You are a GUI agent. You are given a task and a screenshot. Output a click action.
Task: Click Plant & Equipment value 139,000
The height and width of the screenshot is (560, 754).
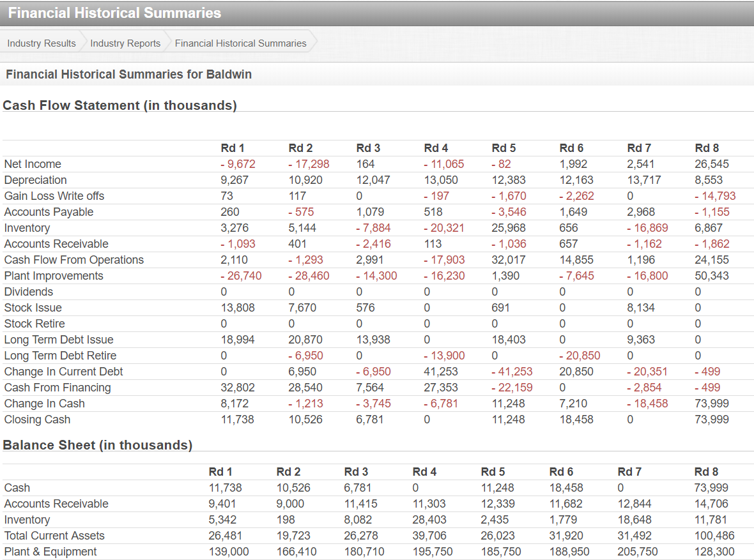pos(228,551)
